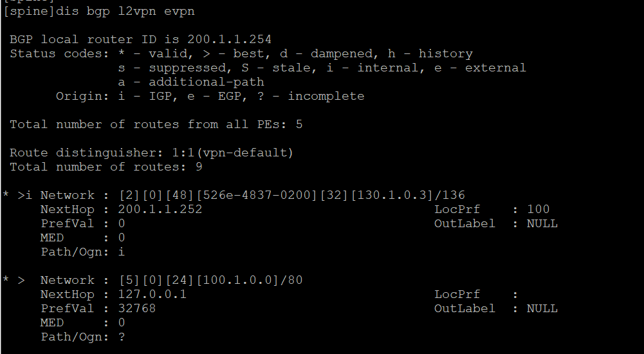Click the 'Total number of routes: 9' line

(106, 167)
